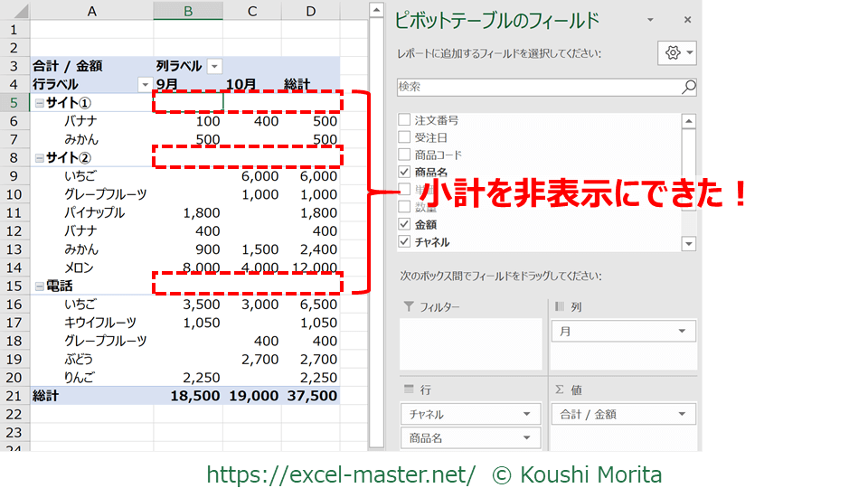Click the magnifier icon in the search box
The height and width of the screenshot is (488, 868).
pos(688,87)
